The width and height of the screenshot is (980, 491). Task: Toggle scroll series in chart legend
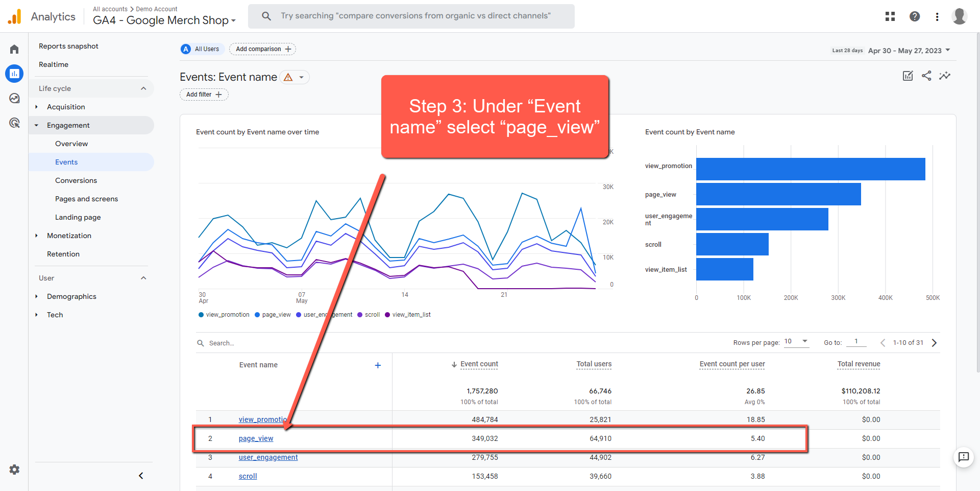pos(369,315)
